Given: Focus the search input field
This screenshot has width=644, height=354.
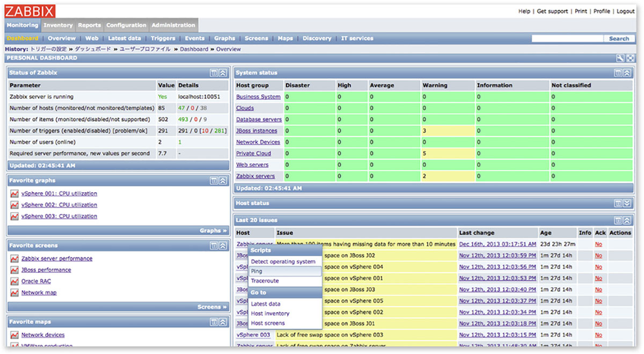Looking at the screenshot, I should (567, 38).
